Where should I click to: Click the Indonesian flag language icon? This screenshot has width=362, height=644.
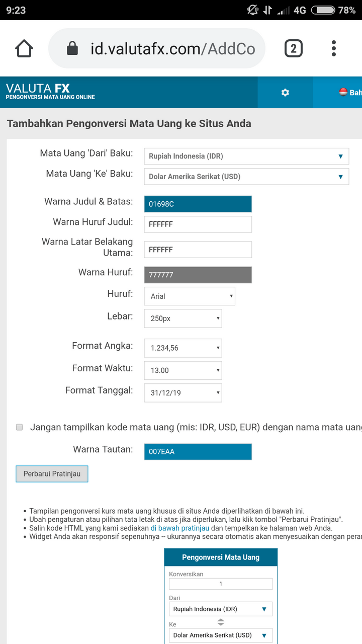point(343,92)
